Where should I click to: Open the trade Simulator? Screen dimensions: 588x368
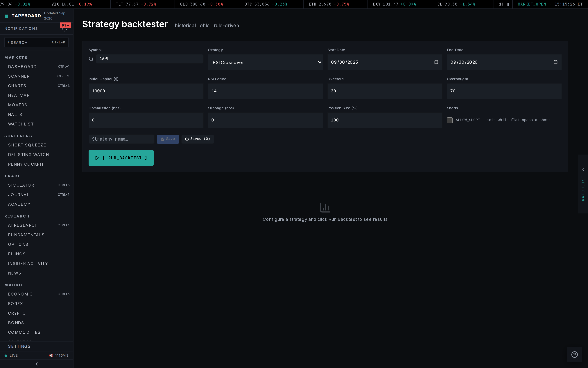coord(37,185)
